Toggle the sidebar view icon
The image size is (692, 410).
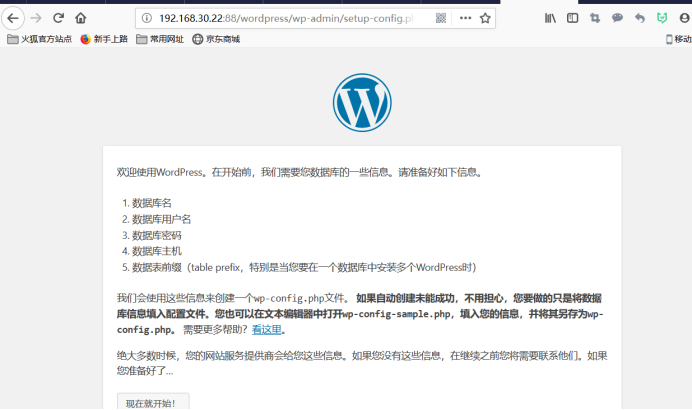[572, 18]
